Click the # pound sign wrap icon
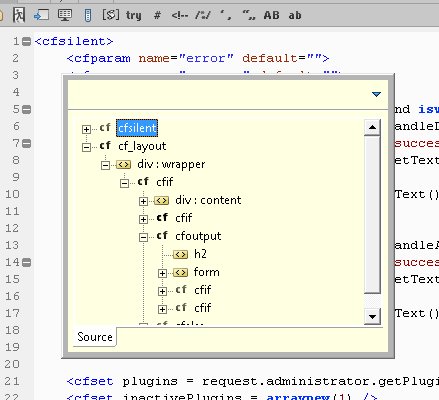Image resolution: width=439 pixels, height=400 pixels. (157, 15)
